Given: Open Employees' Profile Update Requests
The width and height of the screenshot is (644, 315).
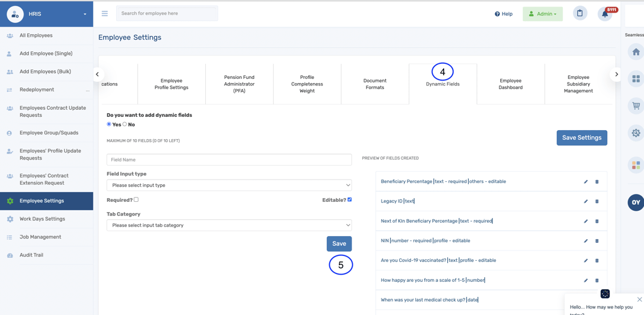Looking at the screenshot, I should (46, 155).
